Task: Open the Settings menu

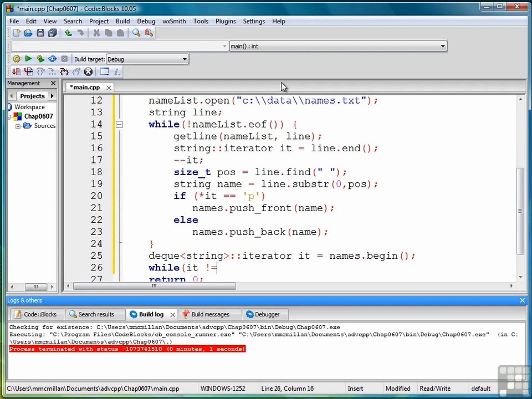Action: coord(254,21)
